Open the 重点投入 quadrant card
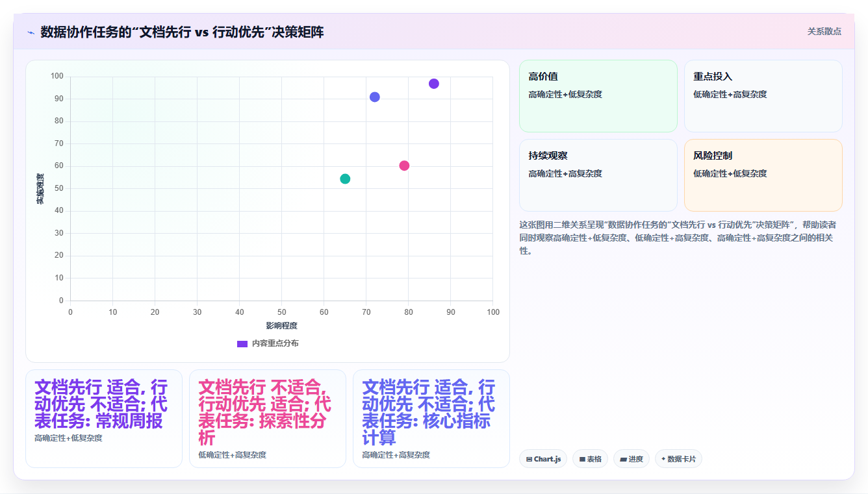 click(x=763, y=96)
